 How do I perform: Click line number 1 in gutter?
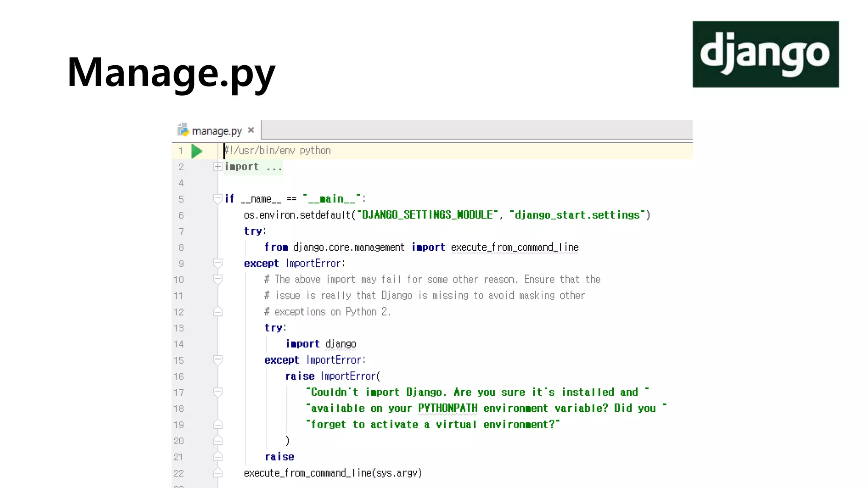point(181,151)
